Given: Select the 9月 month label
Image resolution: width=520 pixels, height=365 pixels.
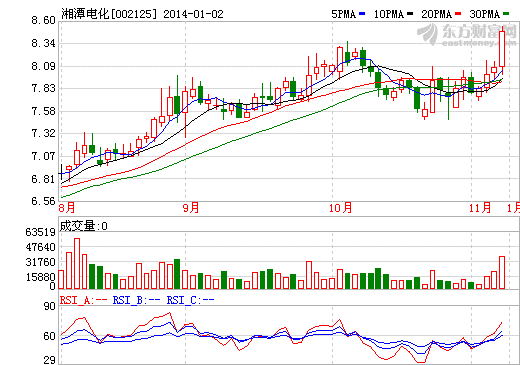Looking at the screenshot, I should pyautogui.click(x=191, y=208).
